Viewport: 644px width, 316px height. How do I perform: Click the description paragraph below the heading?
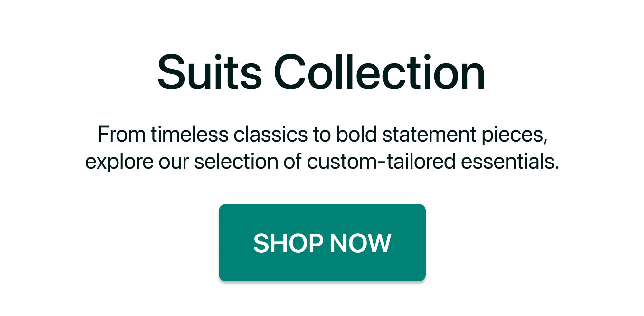(x=322, y=148)
